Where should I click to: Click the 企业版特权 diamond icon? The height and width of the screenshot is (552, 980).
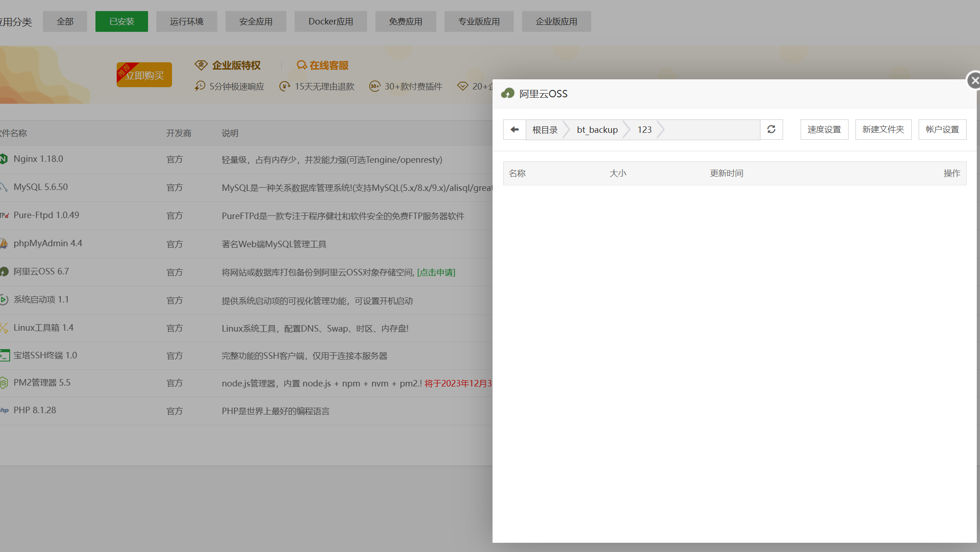pyautogui.click(x=201, y=65)
